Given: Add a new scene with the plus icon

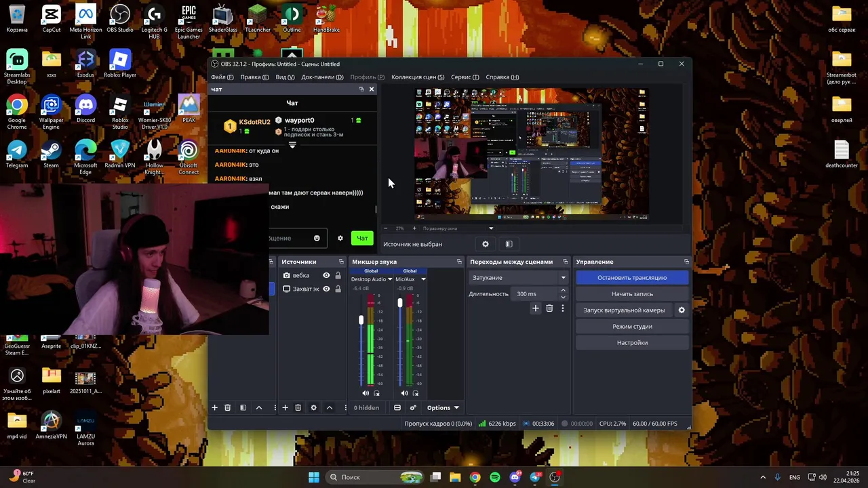Looking at the screenshot, I should pyautogui.click(x=214, y=407).
